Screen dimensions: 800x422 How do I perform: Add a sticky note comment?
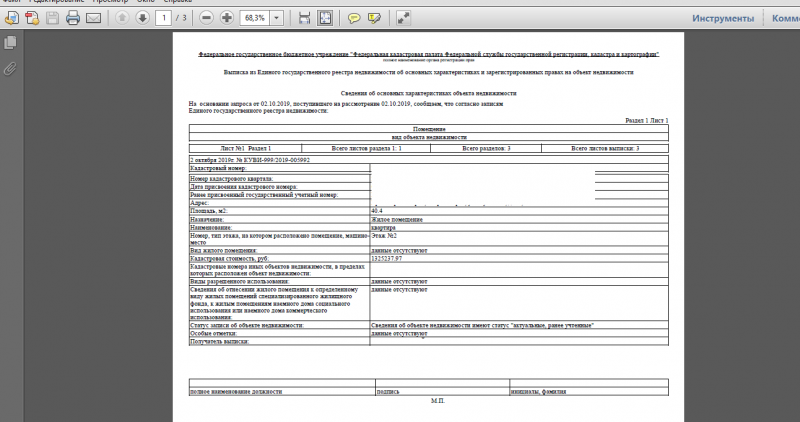pyautogui.click(x=354, y=18)
